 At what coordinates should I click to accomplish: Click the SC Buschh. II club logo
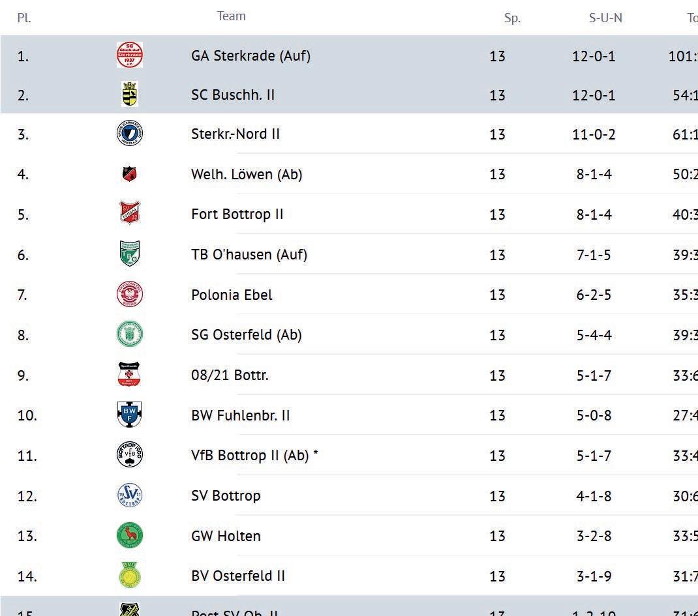point(129,95)
